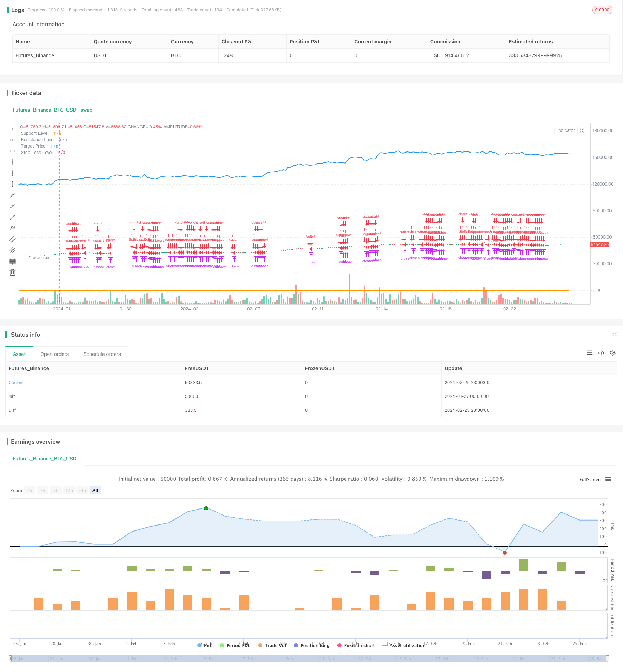
Task: Toggle the PnL series in chart legend
Action: tap(205, 645)
